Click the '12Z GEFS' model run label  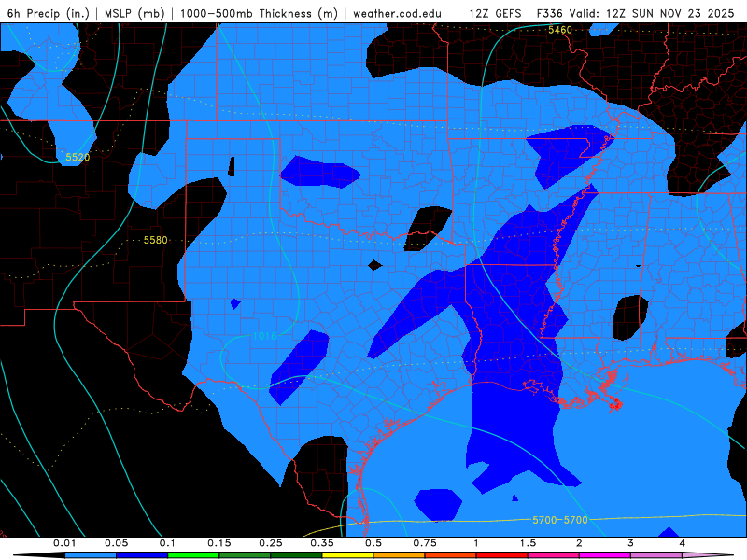coord(495,13)
